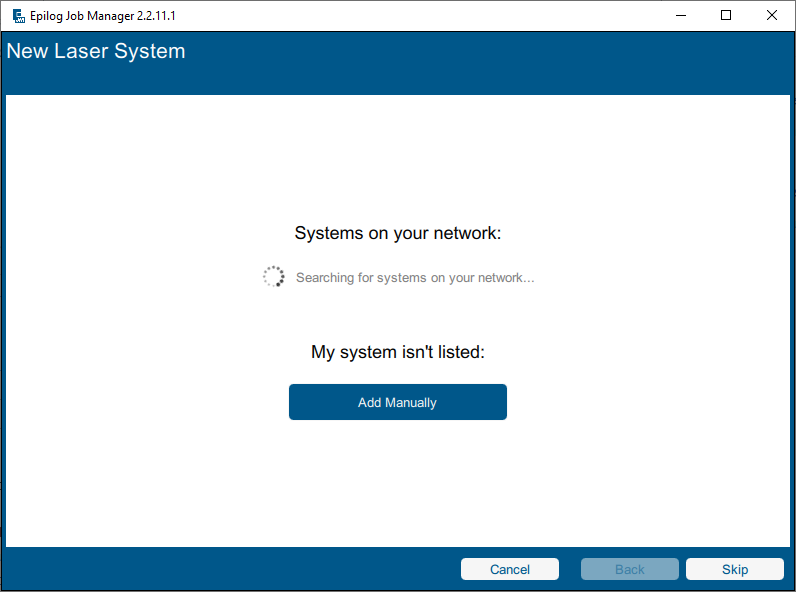Click the spinning search progress indicator

tap(273, 277)
